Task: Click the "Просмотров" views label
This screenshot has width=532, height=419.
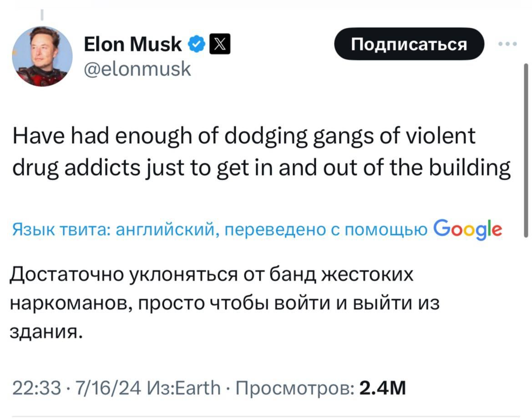Action: pos(294,388)
